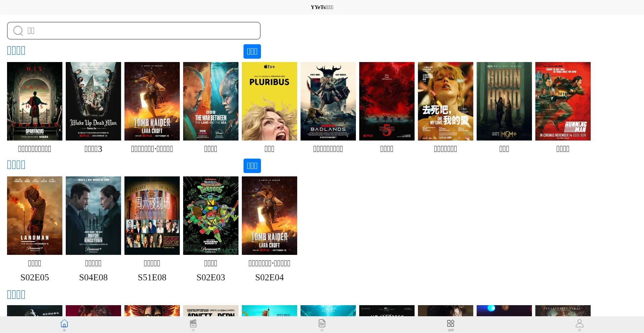Open the user profile icon tab
Screen dimensions: 644x333
tap(579, 324)
